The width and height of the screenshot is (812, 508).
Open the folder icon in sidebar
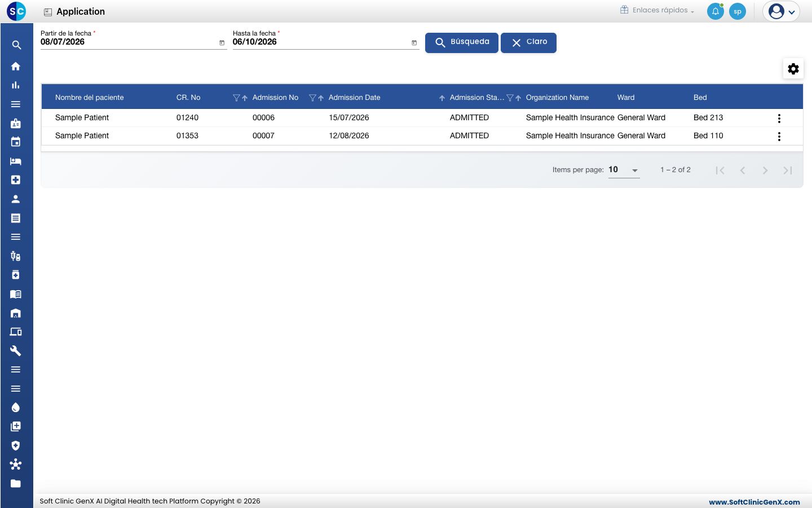(16, 484)
